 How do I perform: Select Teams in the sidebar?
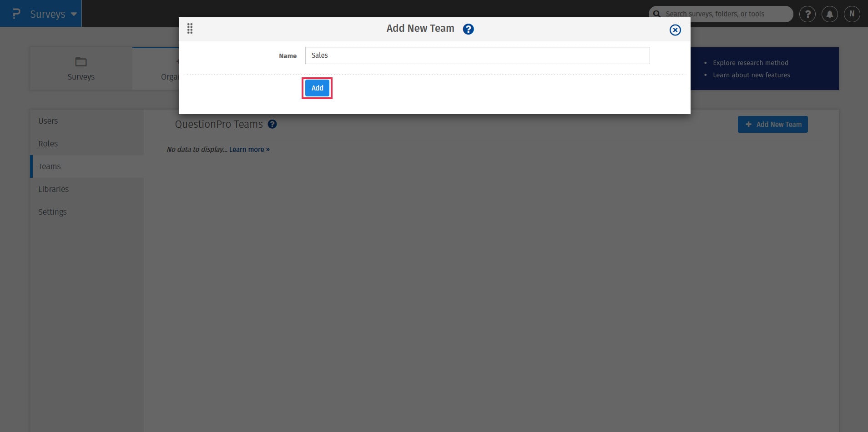50,166
